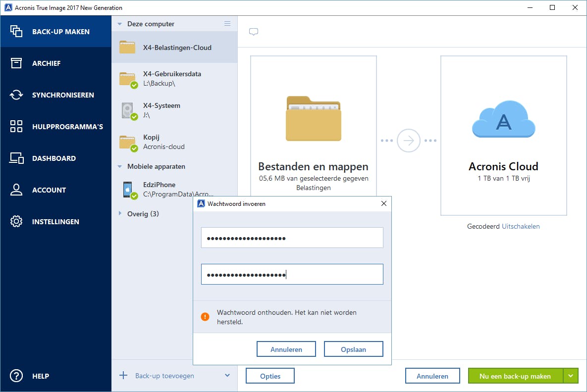
Task: Click the Kopij folder icon
Action: coord(128,143)
